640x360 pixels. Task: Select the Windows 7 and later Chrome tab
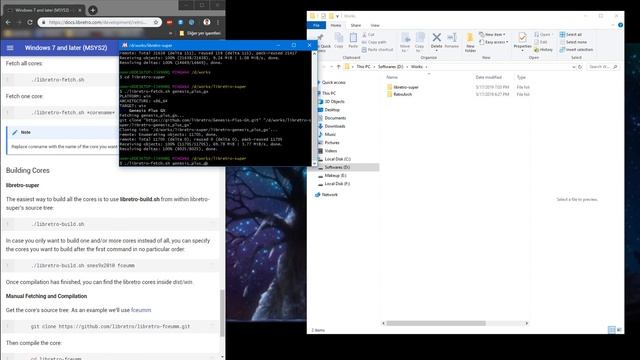[x=44, y=10]
